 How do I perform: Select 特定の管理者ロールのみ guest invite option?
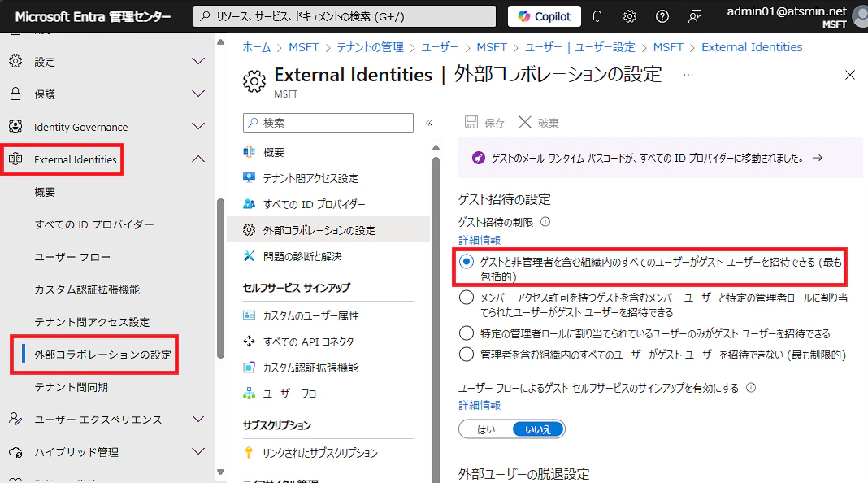pyautogui.click(x=467, y=333)
